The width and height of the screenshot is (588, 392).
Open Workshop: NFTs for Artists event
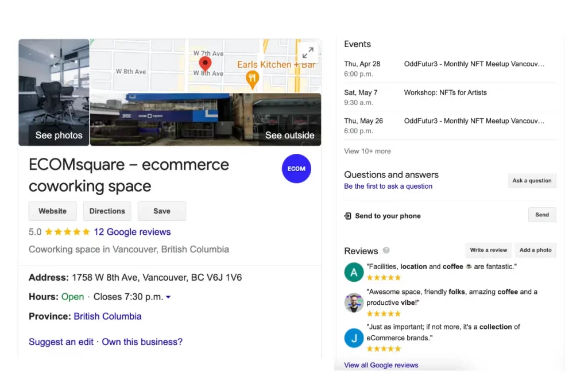pos(450,97)
